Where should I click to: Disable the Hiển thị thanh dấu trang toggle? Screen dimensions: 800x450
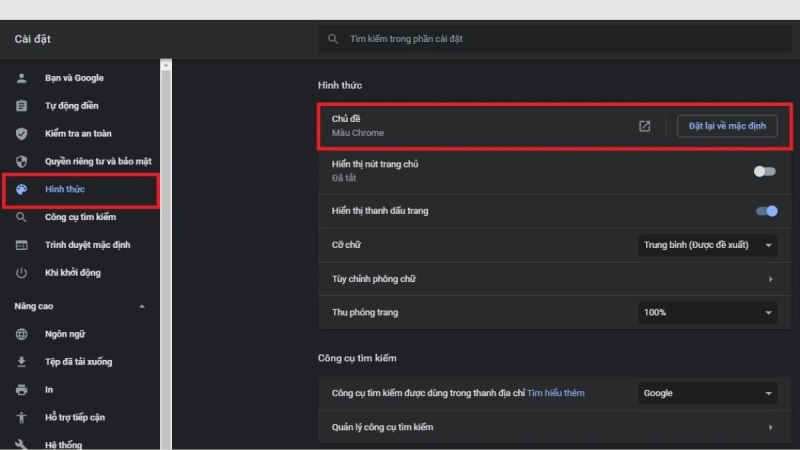pos(767,211)
